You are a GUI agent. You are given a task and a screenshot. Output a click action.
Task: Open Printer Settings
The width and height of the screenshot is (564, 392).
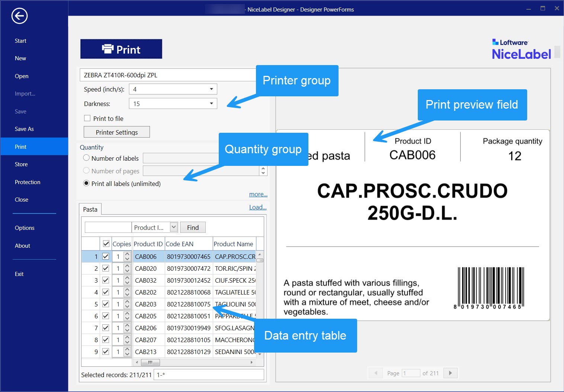pos(117,132)
